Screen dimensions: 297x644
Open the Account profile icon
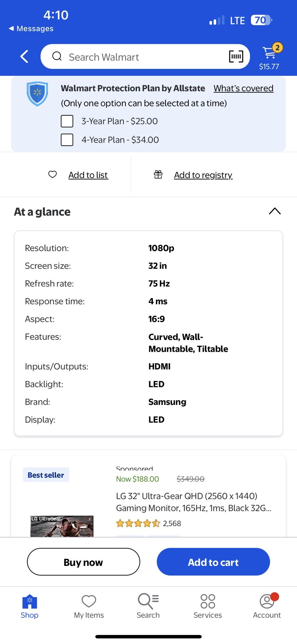267,601
